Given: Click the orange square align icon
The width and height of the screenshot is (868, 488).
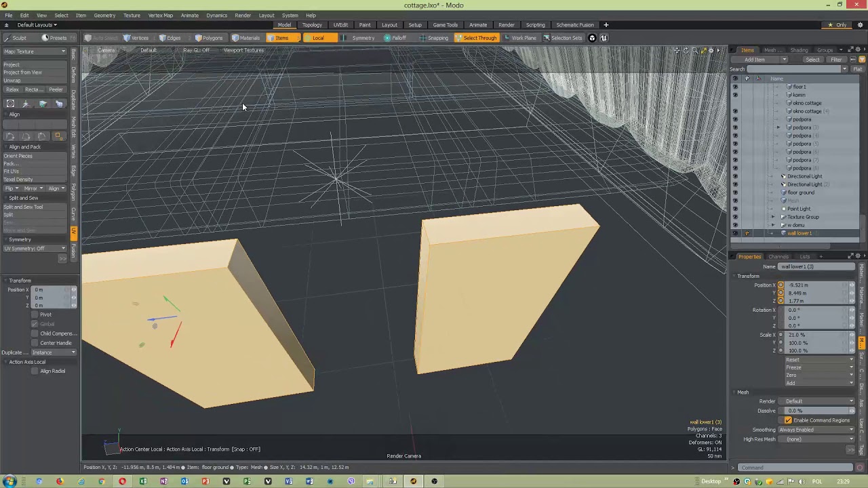Looking at the screenshot, I should tap(59, 136).
